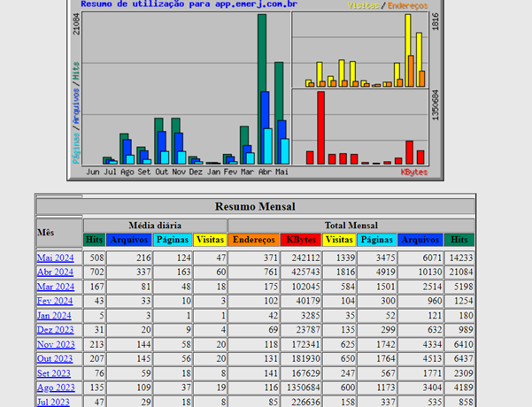The image size is (532, 407).
Task: Click the KBytes legend label in chart
Action: pyautogui.click(x=414, y=172)
